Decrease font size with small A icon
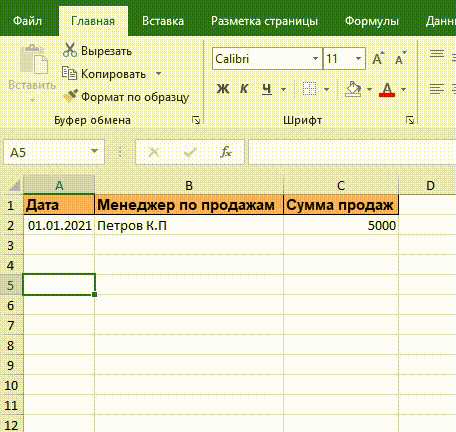 (x=400, y=59)
